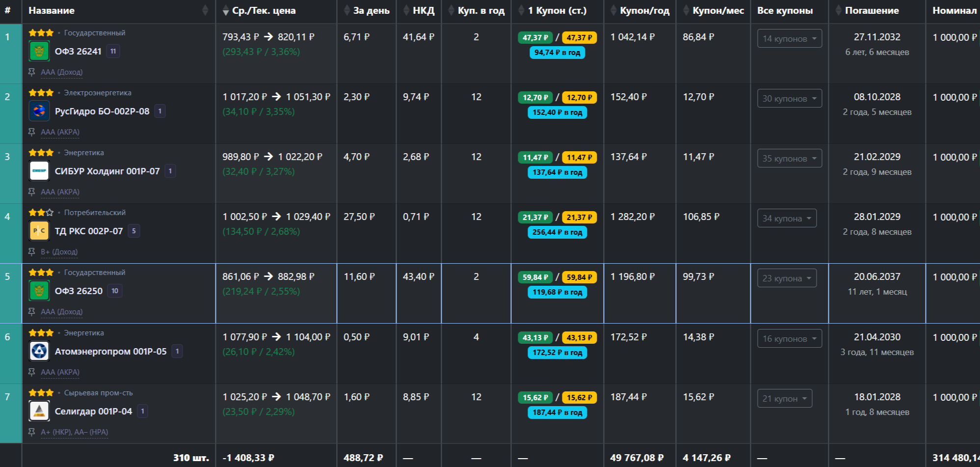This screenshot has width=980, height=467.
Task: Click the ОФЗ 26250 bond logo
Action: (x=39, y=291)
